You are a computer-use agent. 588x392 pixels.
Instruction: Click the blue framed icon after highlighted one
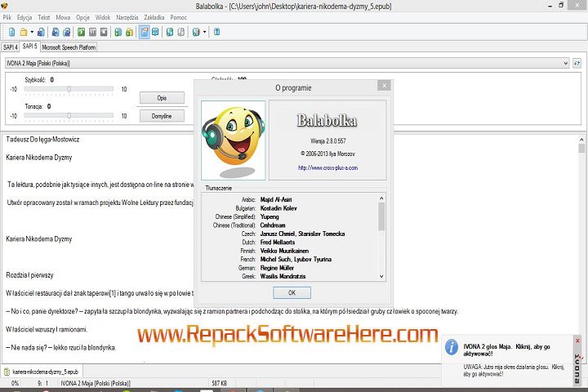[155, 33]
